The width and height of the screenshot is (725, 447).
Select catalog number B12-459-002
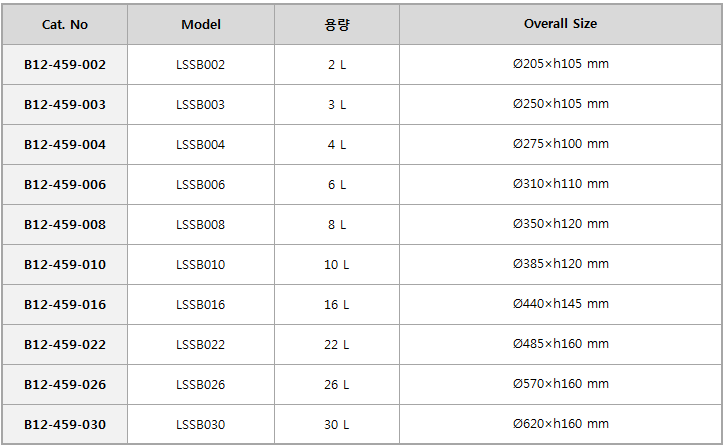coord(65,65)
